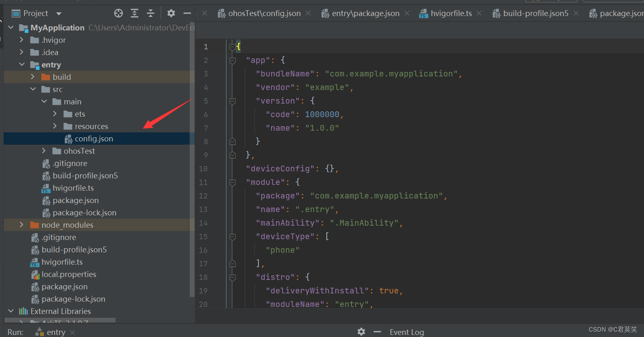The height and width of the screenshot is (337, 644).
Task: Open the Event Log panel
Action: click(407, 332)
